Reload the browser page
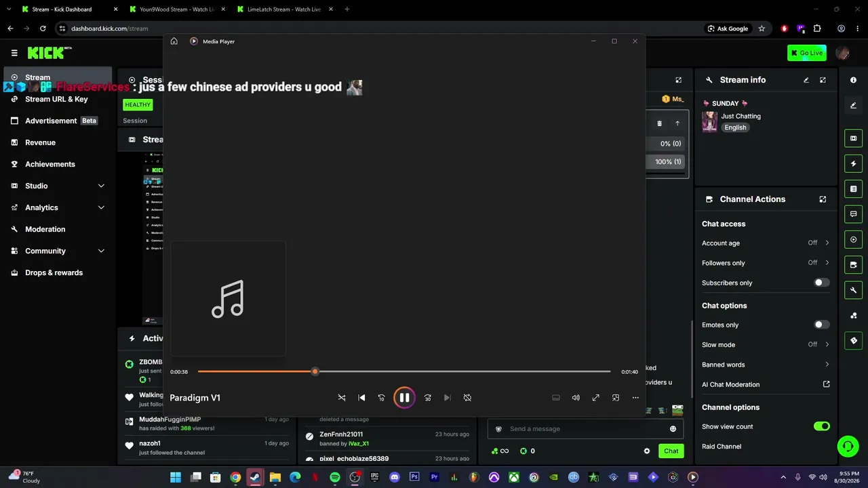This screenshot has height=488, width=868. [43, 28]
